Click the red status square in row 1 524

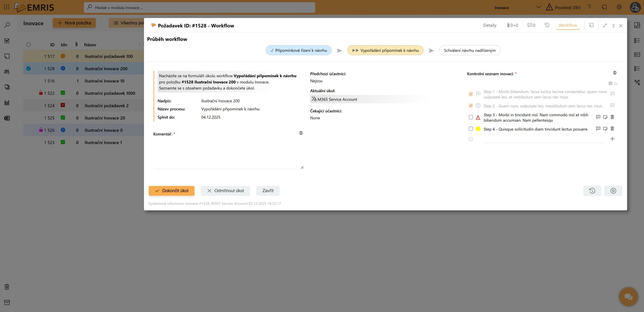click(63, 105)
